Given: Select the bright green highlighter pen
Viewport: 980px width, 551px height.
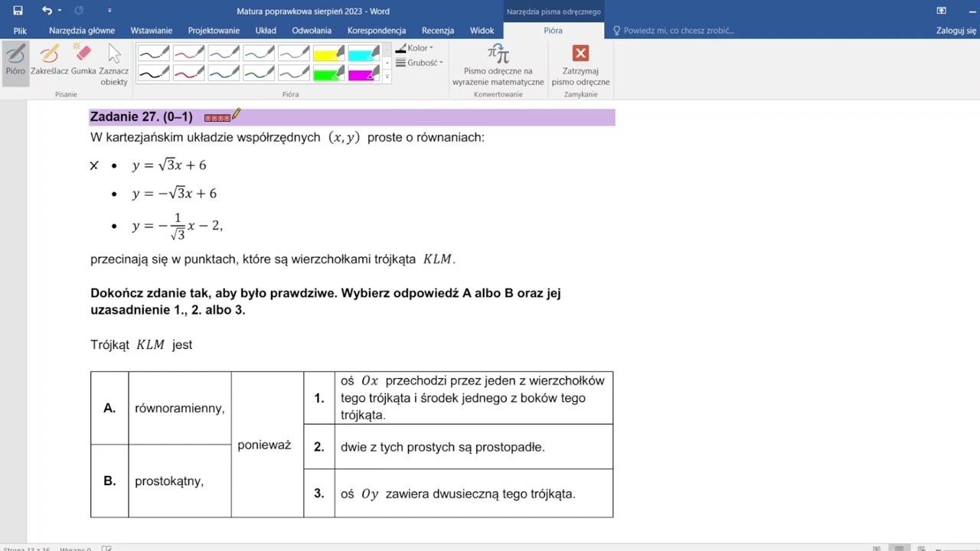Looking at the screenshot, I should tap(328, 73).
